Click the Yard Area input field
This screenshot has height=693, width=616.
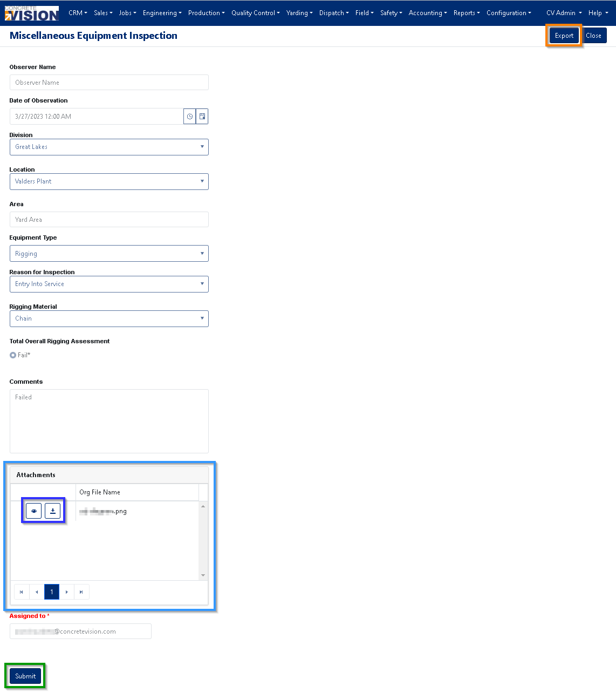tap(109, 220)
